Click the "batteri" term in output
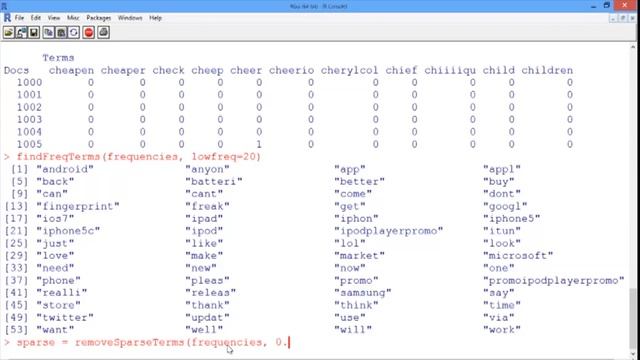The image size is (640, 360). pyautogui.click(x=214, y=181)
